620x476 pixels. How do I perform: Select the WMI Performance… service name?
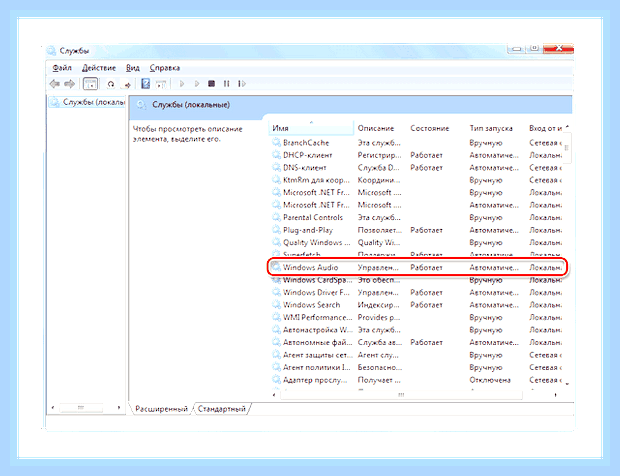click(318, 317)
